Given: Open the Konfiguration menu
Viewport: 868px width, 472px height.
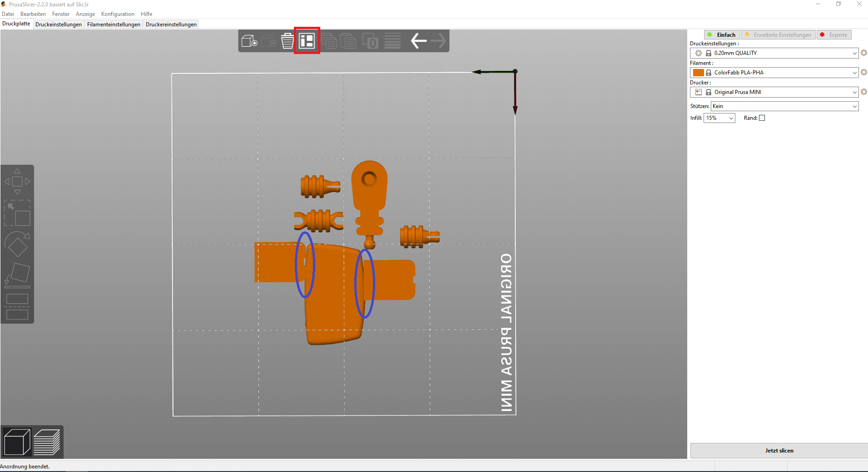Looking at the screenshot, I should (x=118, y=14).
